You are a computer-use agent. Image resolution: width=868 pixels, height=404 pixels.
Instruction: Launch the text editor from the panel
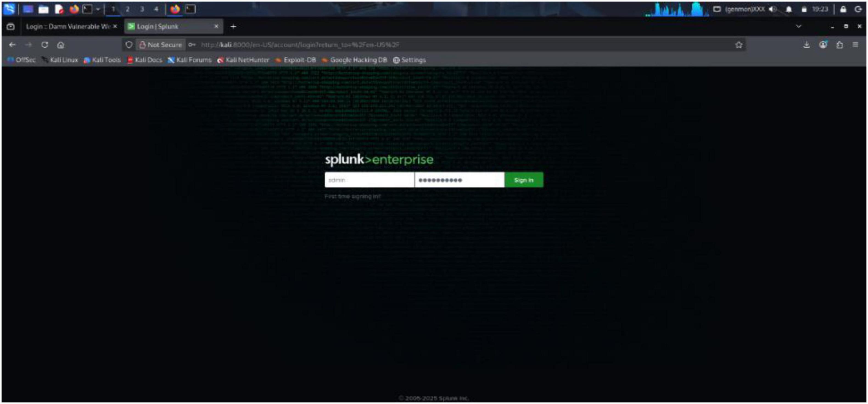pyautogui.click(x=59, y=9)
